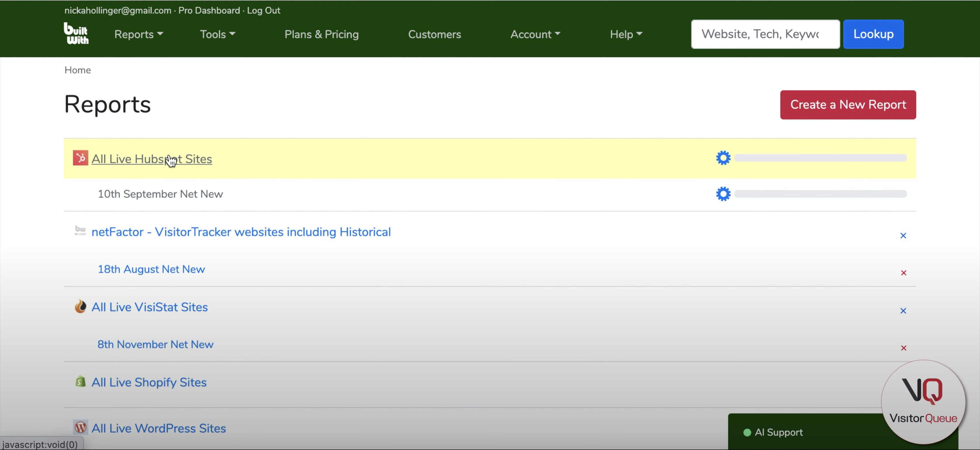
Task: Open All Live VisiStat Sites report
Action: click(x=150, y=307)
